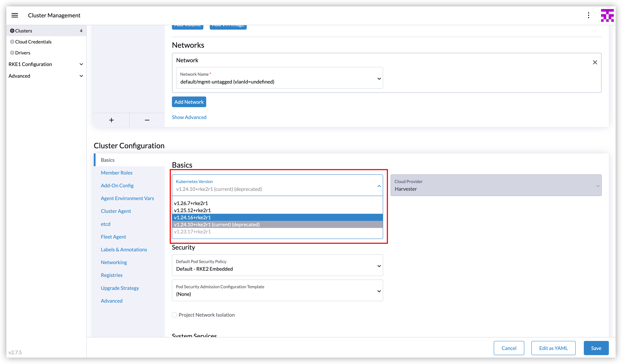The image size is (622, 364).
Task: Open the Network Name dropdown
Action: [x=279, y=78]
